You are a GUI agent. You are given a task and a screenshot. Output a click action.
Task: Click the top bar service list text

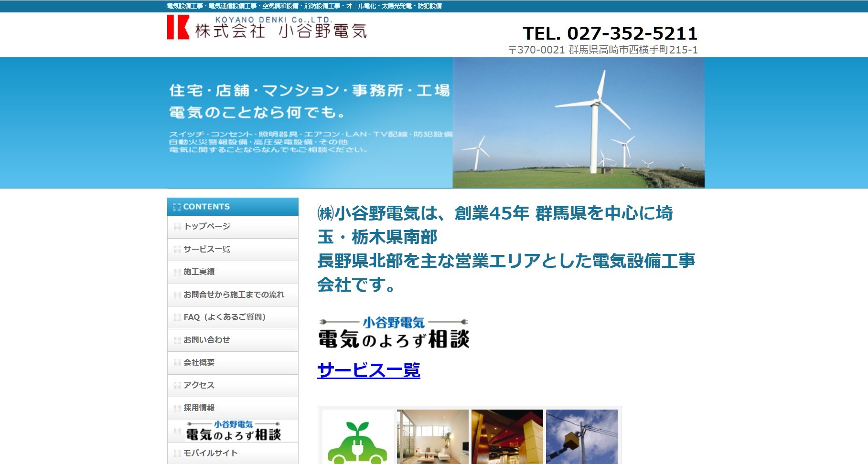tap(304, 6)
